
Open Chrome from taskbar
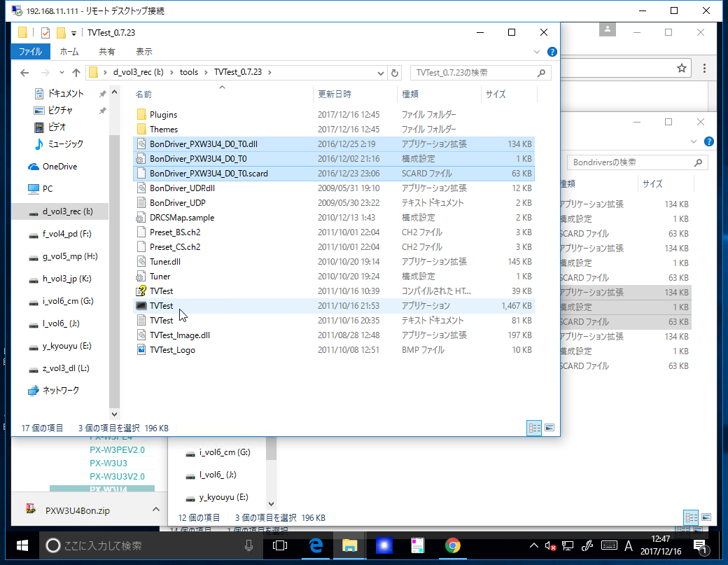(452, 546)
